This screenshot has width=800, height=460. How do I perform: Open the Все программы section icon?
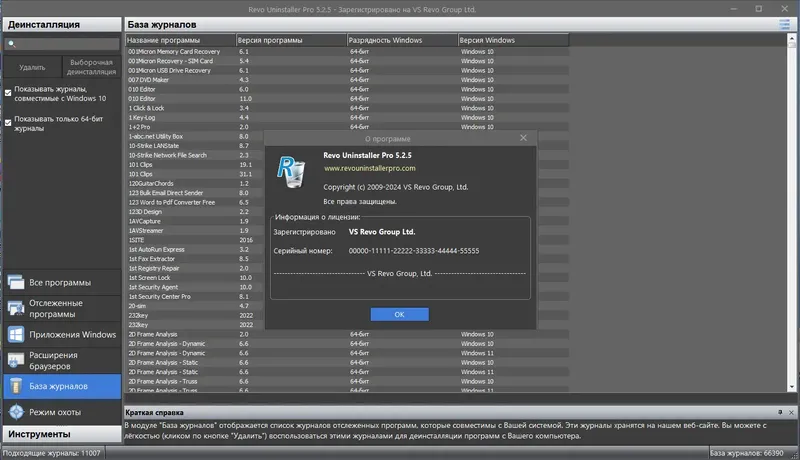pos(16,282)
